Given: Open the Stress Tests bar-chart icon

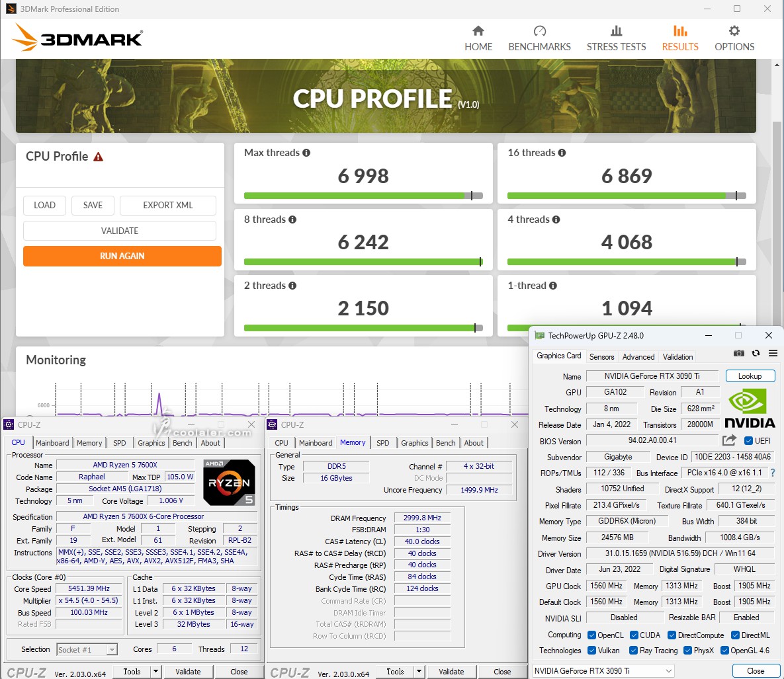Looking at the screenshot, I should pos(616,31).
